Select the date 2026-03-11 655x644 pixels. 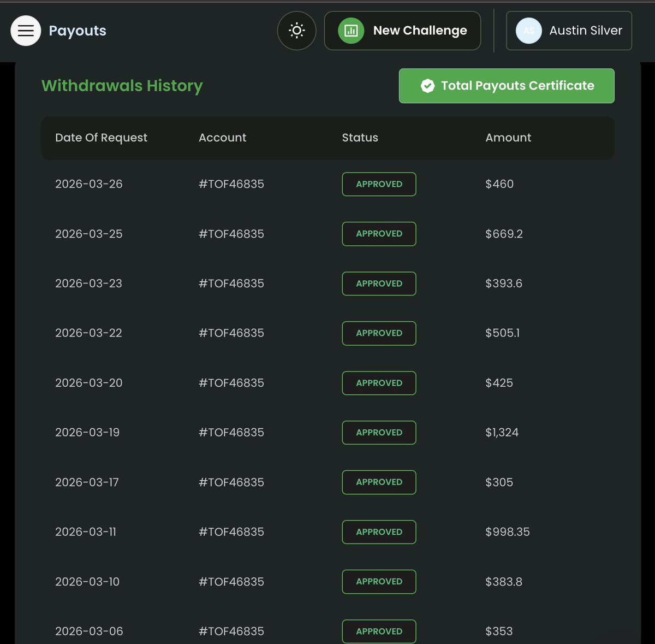point(86,532)
